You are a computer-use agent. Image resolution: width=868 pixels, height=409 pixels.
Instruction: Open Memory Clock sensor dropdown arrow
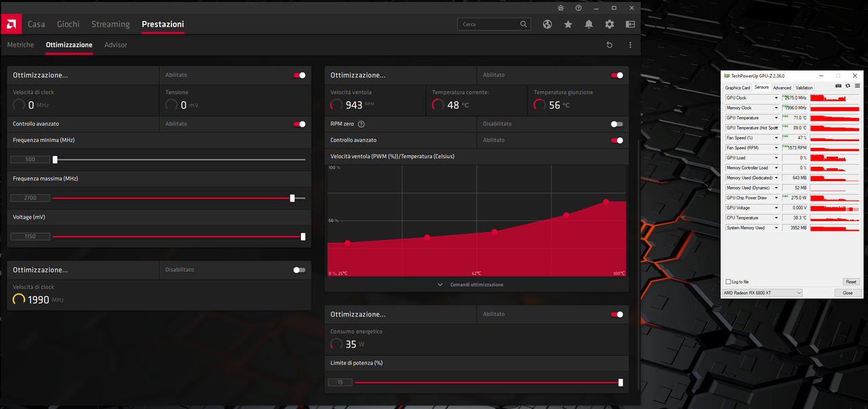click(x=776, y=108)
